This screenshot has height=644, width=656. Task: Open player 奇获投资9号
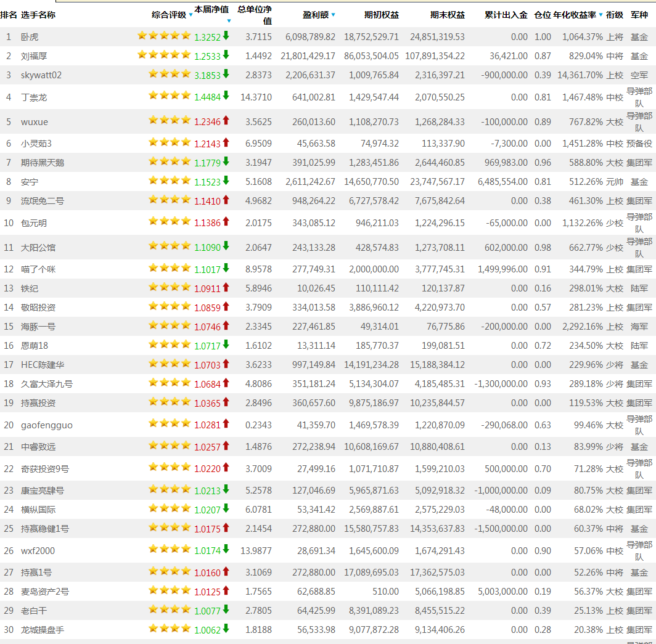click(45, 469)
